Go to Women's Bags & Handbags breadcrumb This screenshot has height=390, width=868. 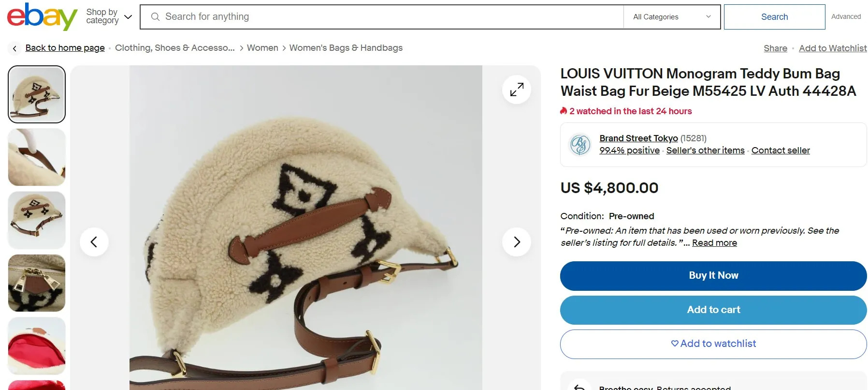pyautogui.click(x=346, y=48)
